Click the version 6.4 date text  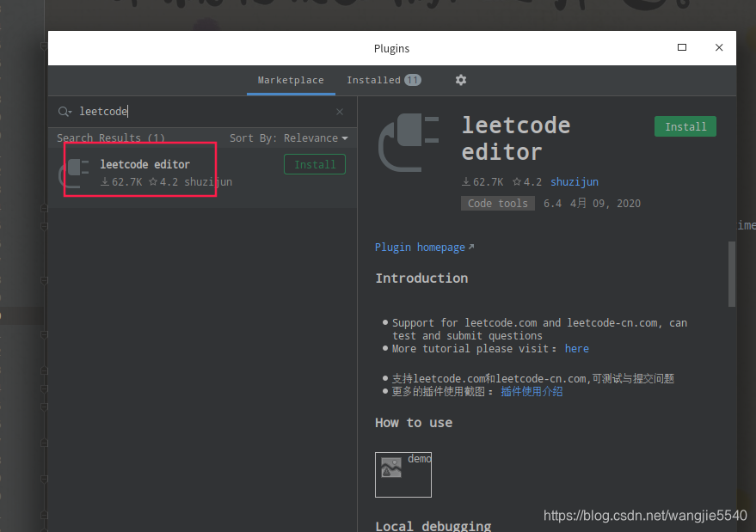tap(592, 204)
